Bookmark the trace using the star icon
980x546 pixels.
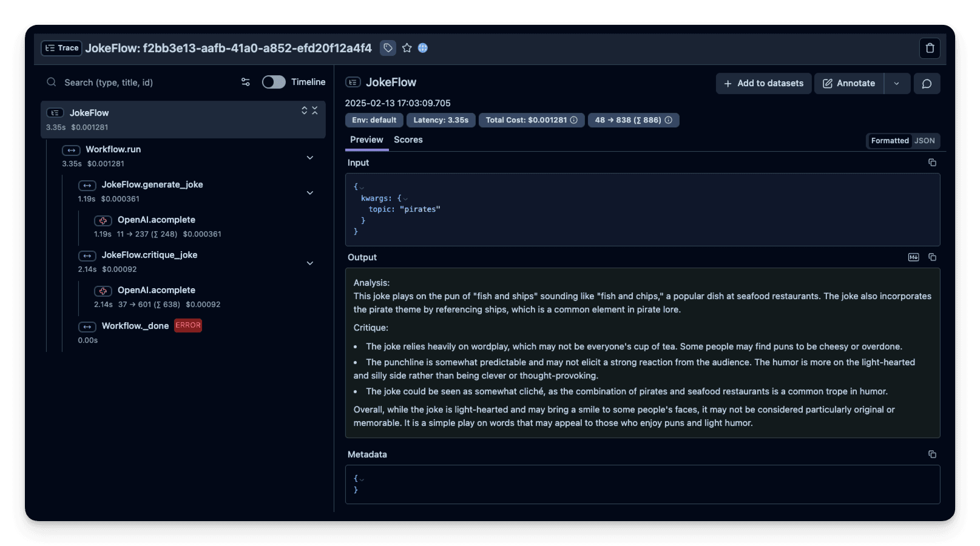pos(407,48)
